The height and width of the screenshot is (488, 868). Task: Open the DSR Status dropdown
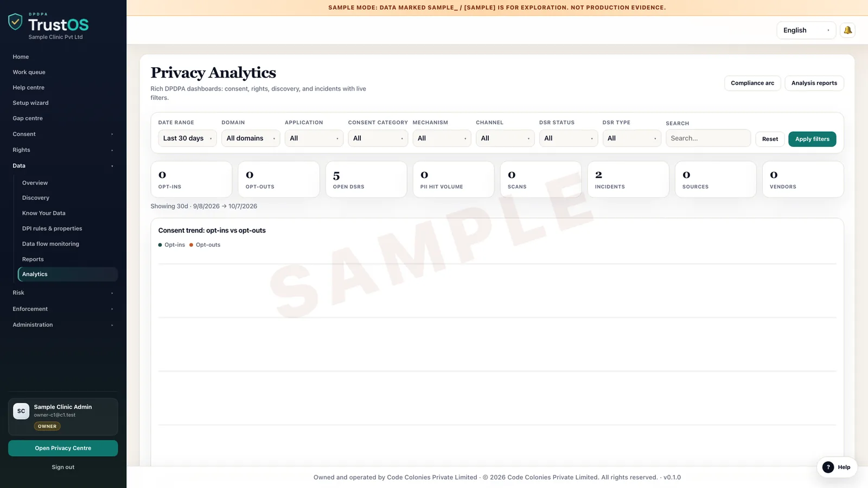pyautogui.click(x=569, y=138)
